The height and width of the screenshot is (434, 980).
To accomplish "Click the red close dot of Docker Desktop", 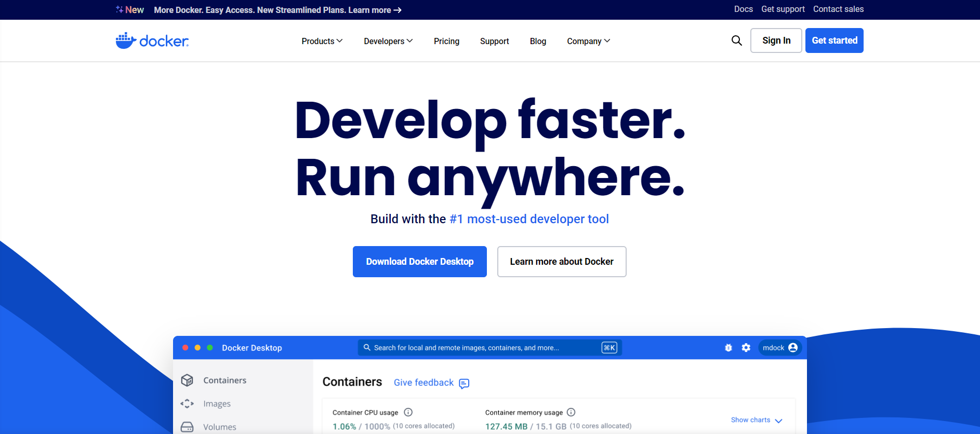I will pyautogui.click(x=185, y=348).
